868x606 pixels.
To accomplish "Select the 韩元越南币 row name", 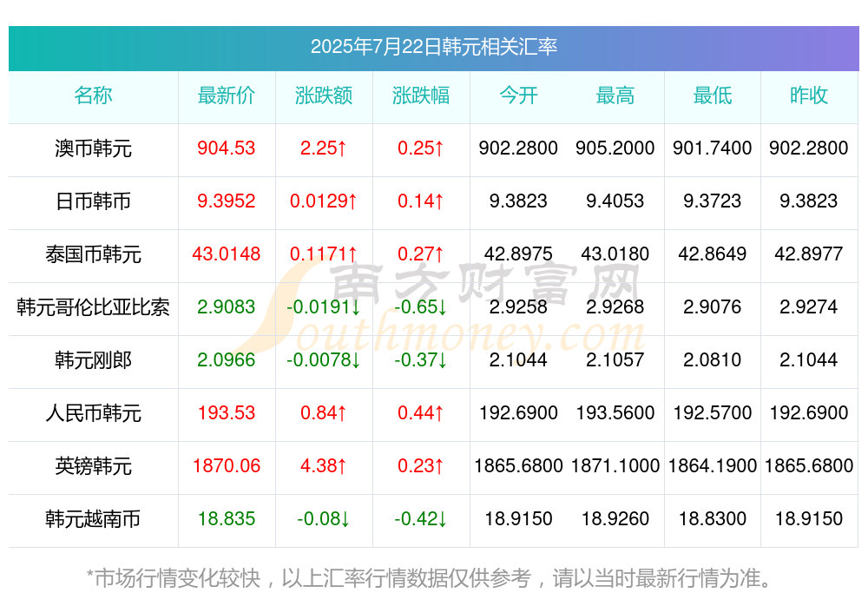I will point(93,519).
